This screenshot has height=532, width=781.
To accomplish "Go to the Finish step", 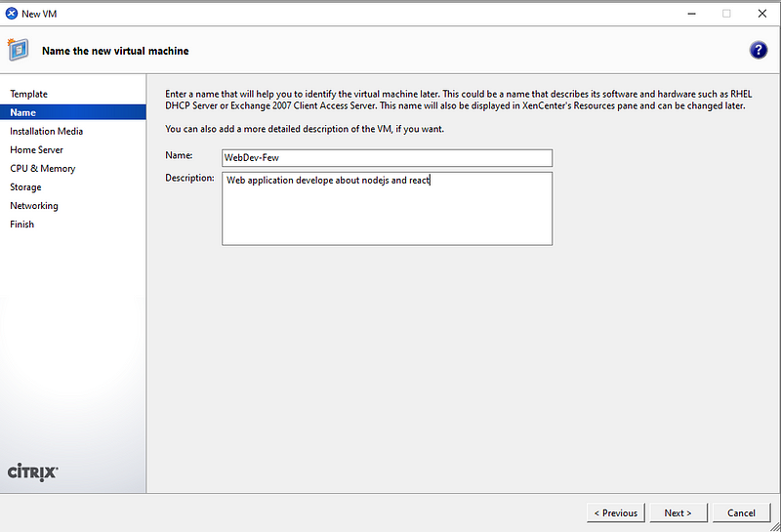I will pos(21,225).
